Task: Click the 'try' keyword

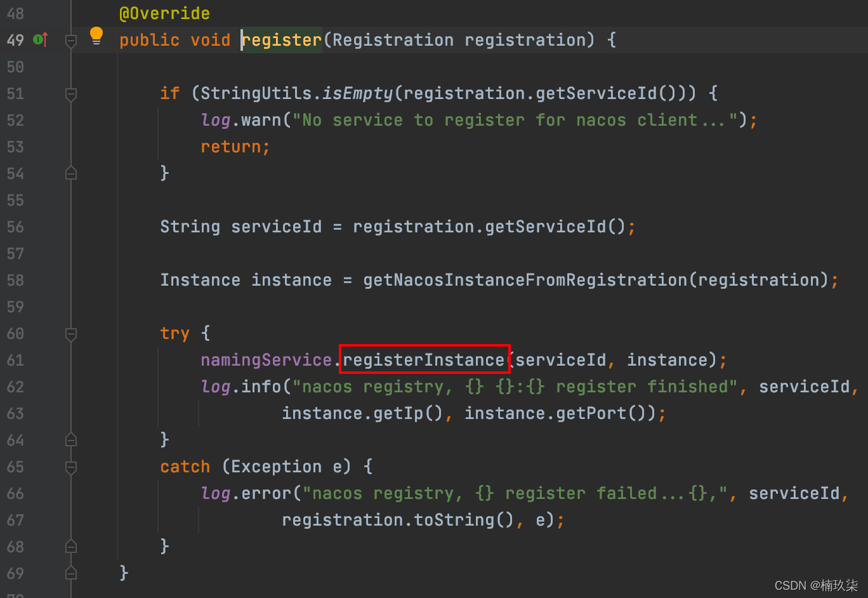Action: click(x=175, y=333)
